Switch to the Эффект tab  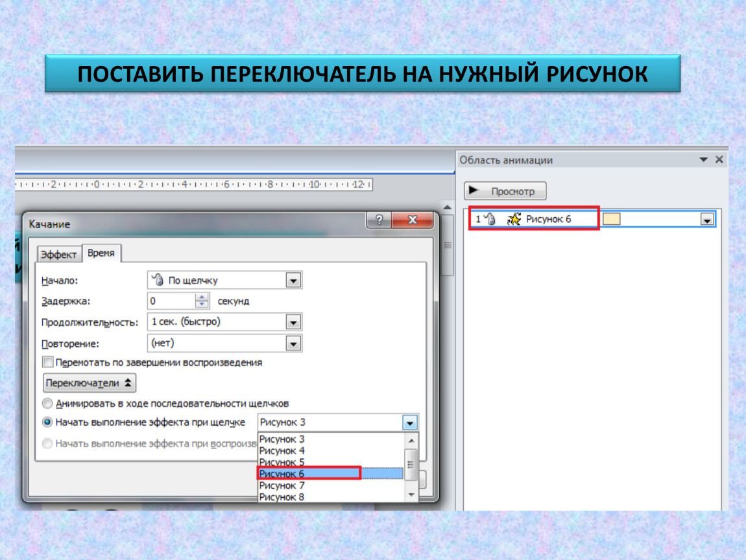coord(59,255)
